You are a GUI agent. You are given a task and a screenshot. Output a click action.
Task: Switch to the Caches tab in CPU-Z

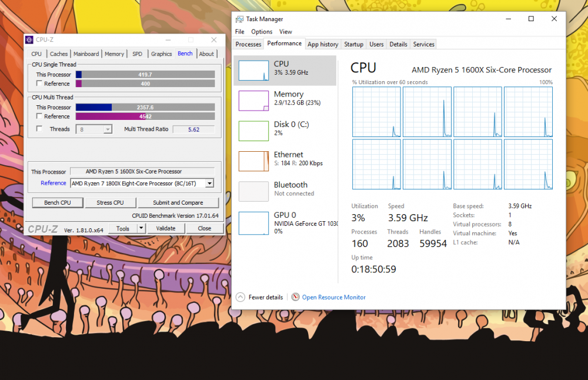coord(59,54)
